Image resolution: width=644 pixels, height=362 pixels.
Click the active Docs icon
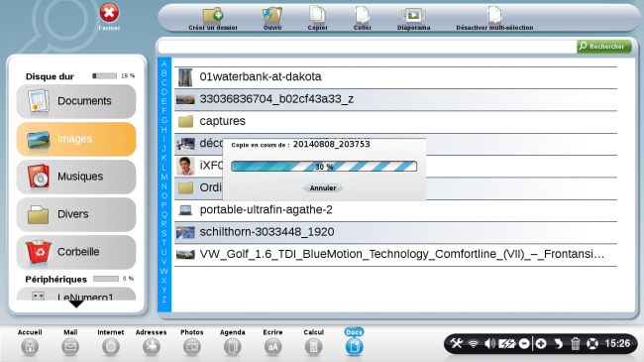coord(354,347)
